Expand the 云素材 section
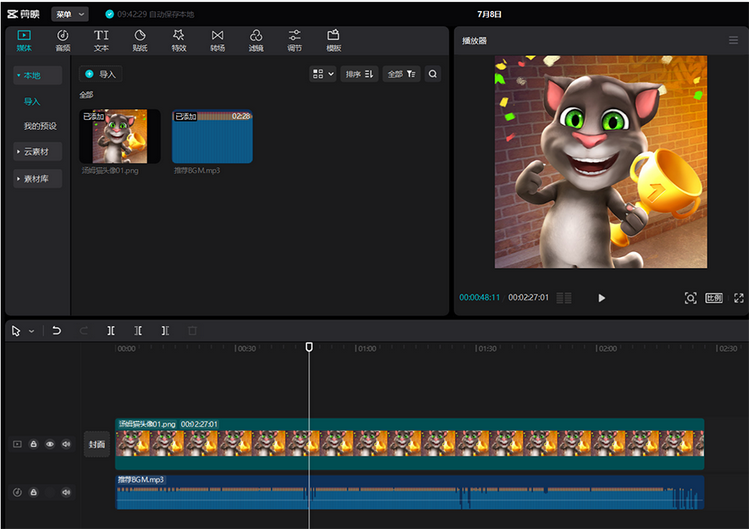This screenshot has height=529, width=749. [38, 152]
